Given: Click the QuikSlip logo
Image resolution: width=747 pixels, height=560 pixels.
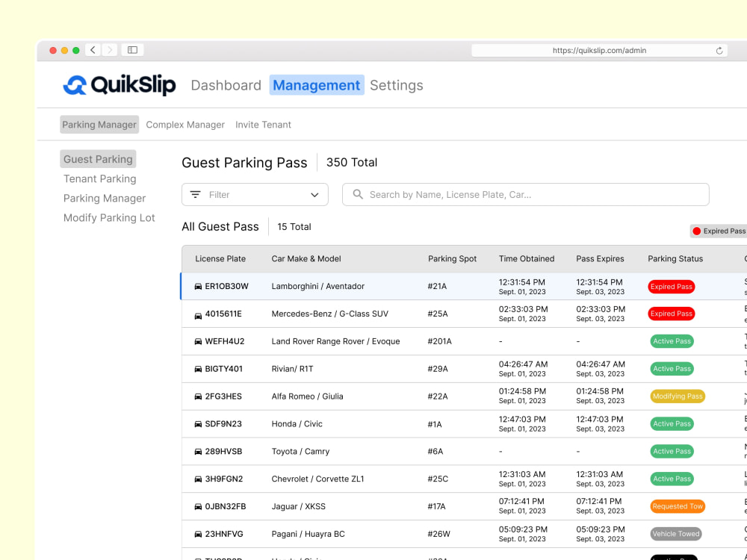Looking at the screenshot, I should [x=119, y=85].
